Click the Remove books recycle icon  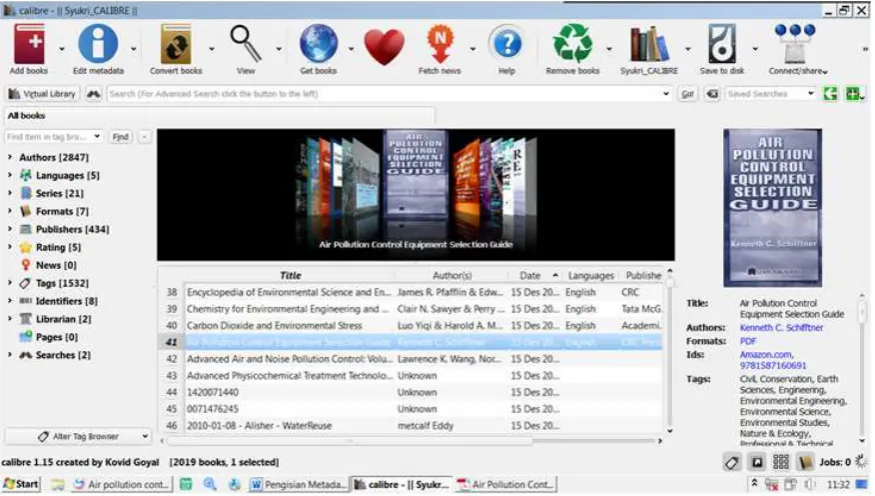click(573, 43)
